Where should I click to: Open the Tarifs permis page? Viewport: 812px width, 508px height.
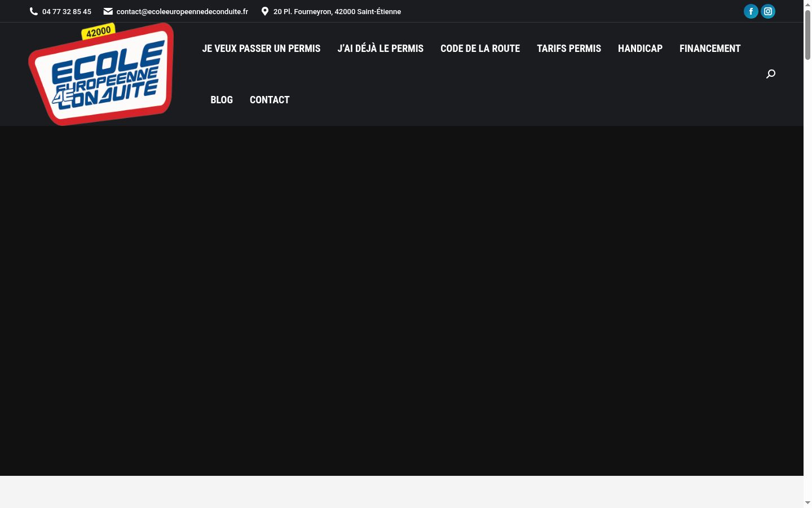click(x=569, y=49)
